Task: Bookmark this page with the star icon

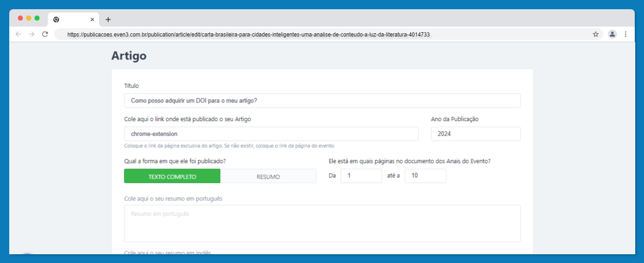Action: coord(595,34)
